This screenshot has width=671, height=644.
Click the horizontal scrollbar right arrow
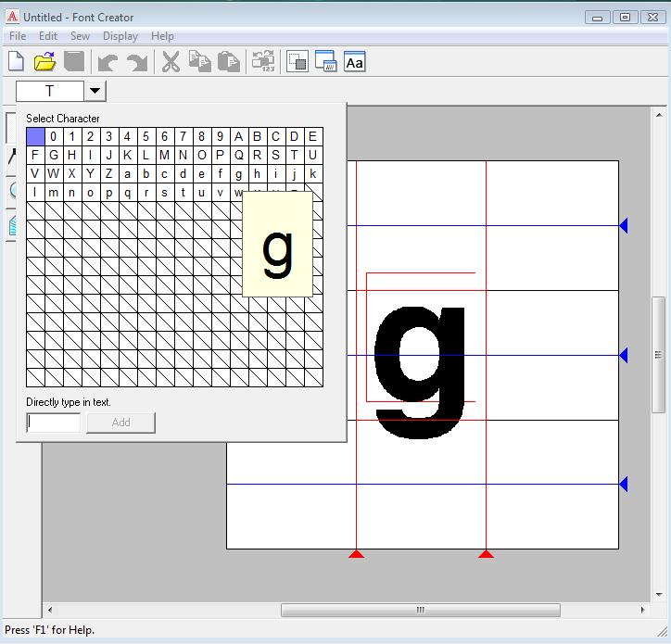[x=643, y=610]
